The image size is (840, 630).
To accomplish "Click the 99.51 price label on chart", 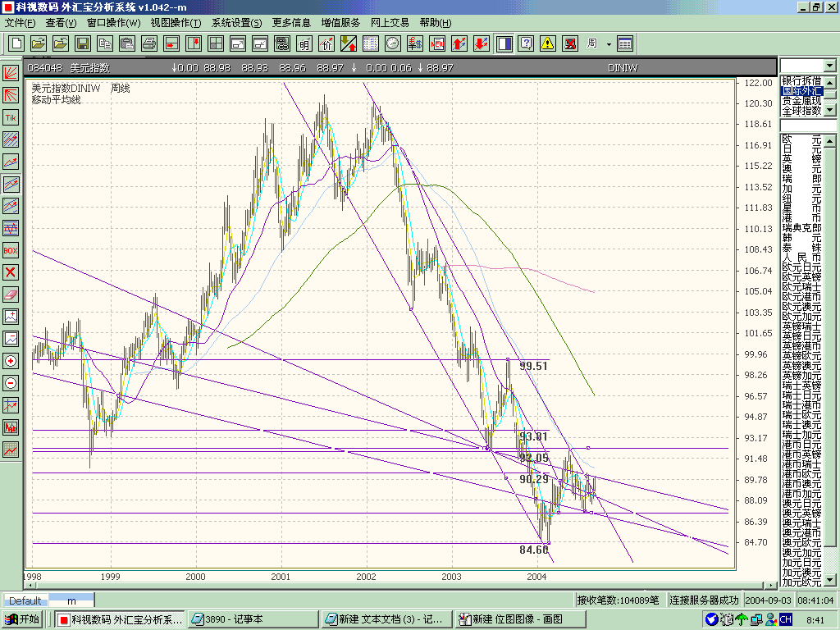I will click(x=533, y=366).
